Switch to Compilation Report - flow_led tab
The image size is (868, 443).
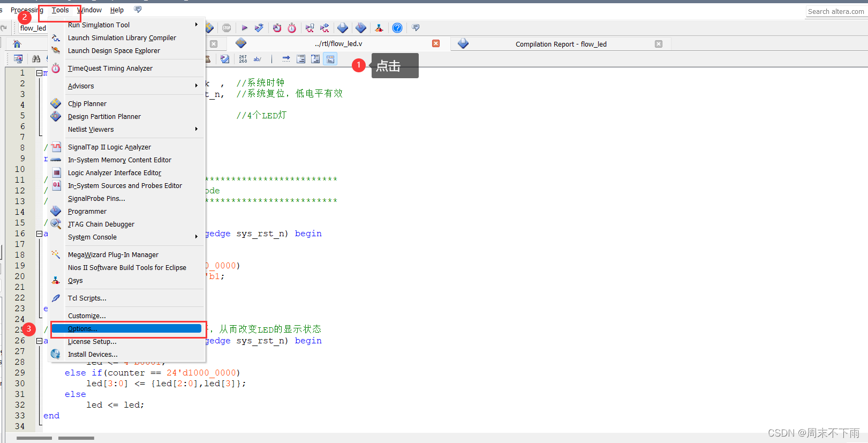coord(561,44)
